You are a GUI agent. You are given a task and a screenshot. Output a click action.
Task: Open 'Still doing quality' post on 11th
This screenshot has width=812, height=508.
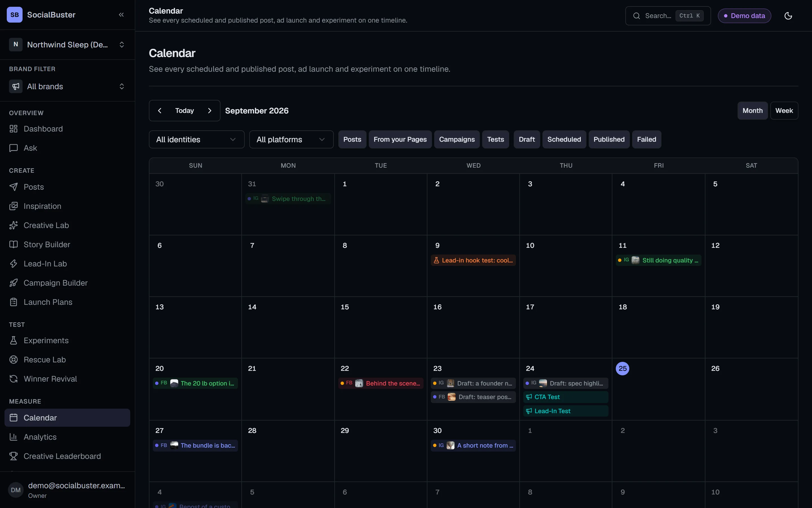click(658, 260)
